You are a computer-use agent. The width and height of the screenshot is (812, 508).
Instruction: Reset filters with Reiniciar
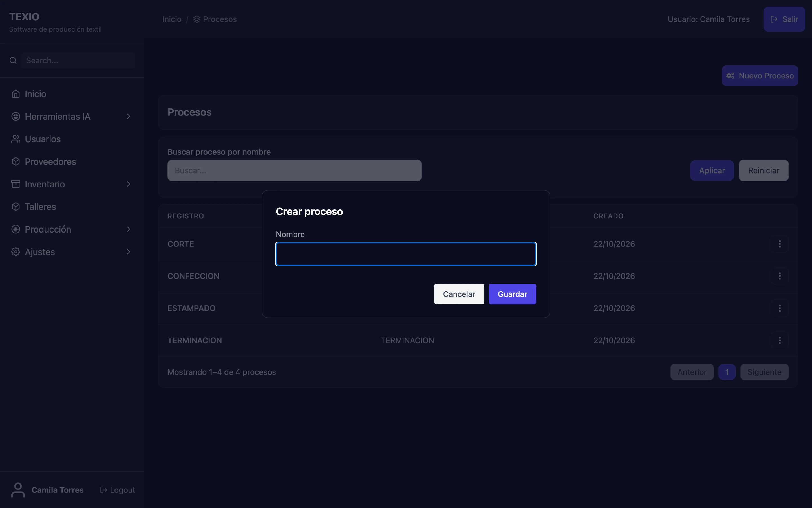click(764, 170)
